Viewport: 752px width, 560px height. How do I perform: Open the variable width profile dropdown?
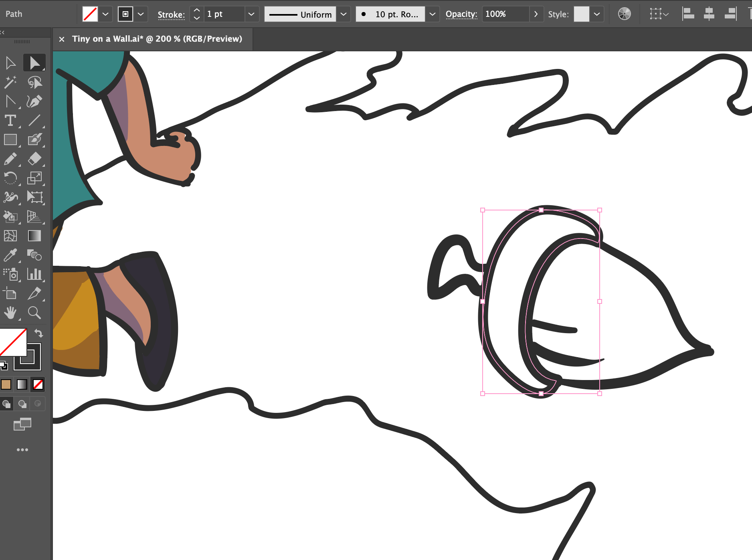344,14
